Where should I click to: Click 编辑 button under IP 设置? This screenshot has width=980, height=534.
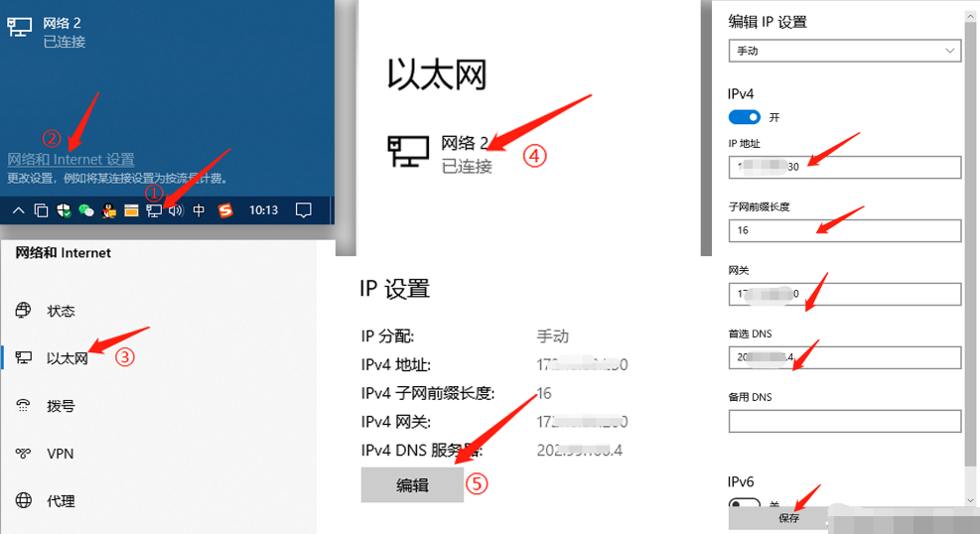(x=412, y=484)
